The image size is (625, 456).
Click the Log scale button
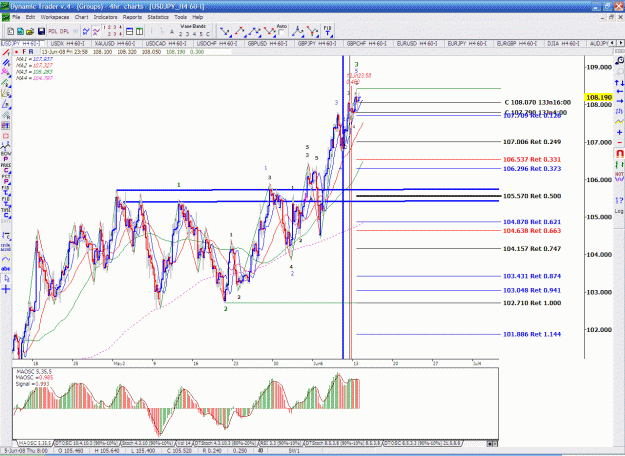619,211
